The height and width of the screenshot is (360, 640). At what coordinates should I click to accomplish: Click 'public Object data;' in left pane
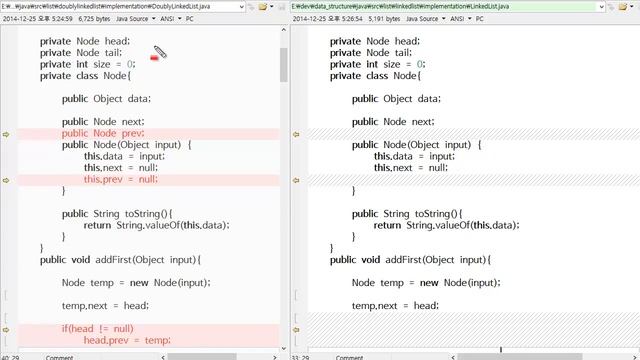[x=106, y=99]
